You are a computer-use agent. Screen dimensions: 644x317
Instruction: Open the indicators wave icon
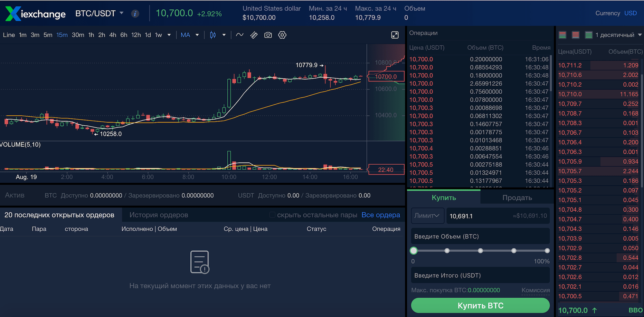[x=240, y=35]
